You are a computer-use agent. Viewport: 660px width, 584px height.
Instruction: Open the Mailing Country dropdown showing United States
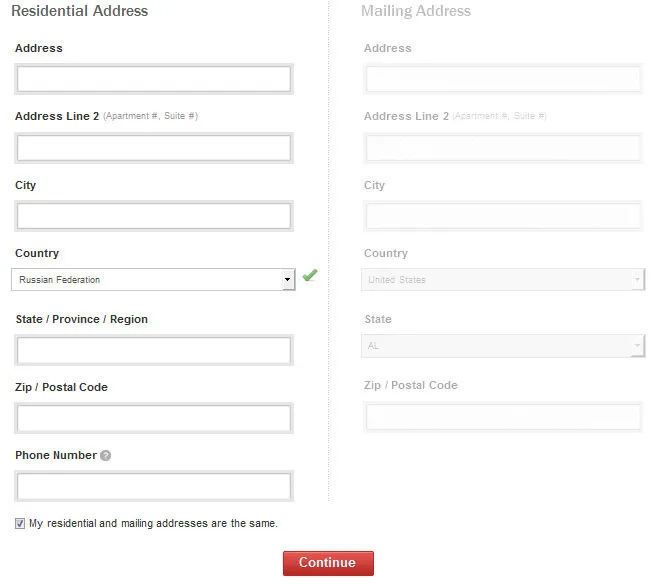503,279
